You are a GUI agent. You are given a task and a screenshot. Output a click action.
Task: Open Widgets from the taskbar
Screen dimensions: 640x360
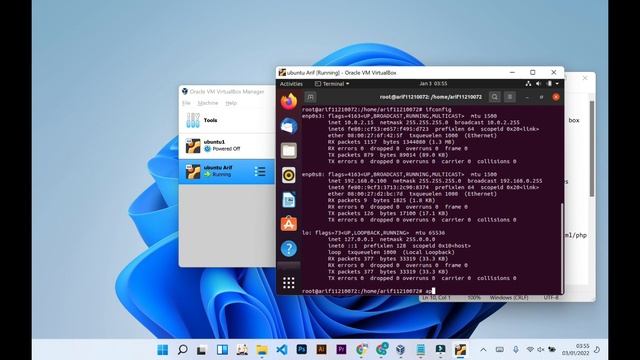(222, 350)
